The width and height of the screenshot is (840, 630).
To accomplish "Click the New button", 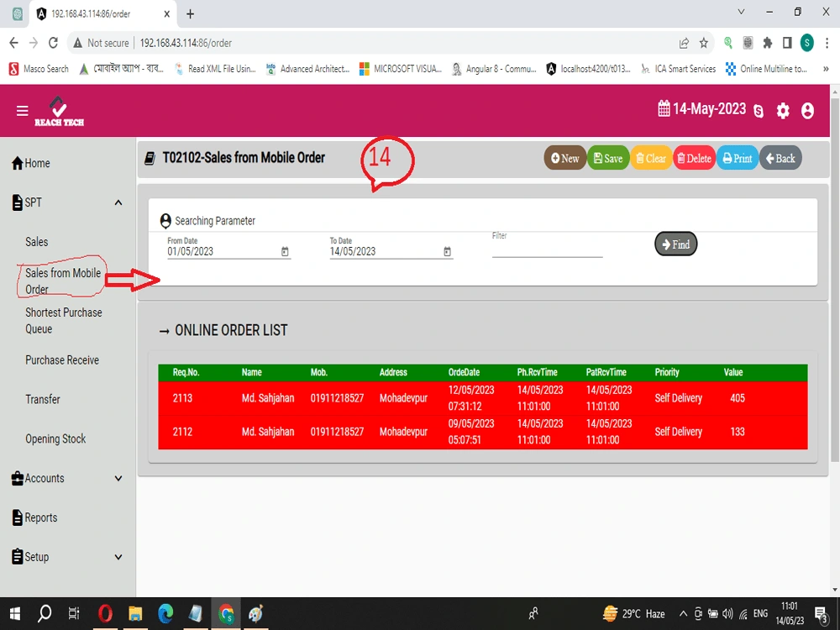I will (x=565, y=158).
